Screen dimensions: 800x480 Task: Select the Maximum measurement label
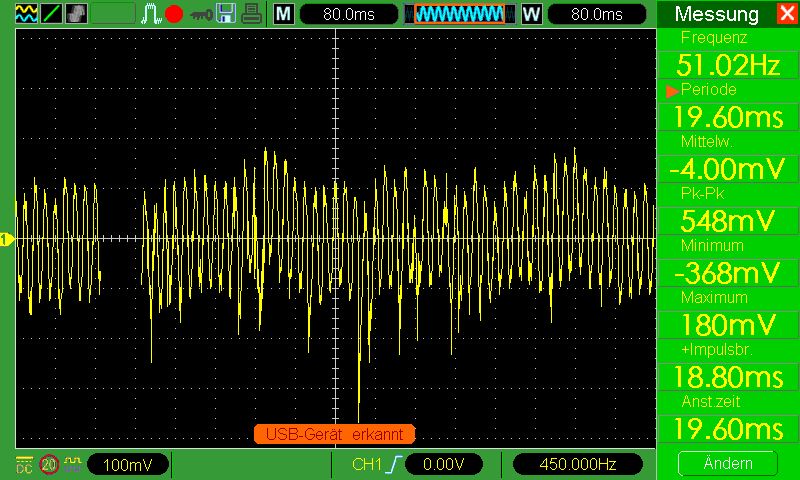coord(714,297)
